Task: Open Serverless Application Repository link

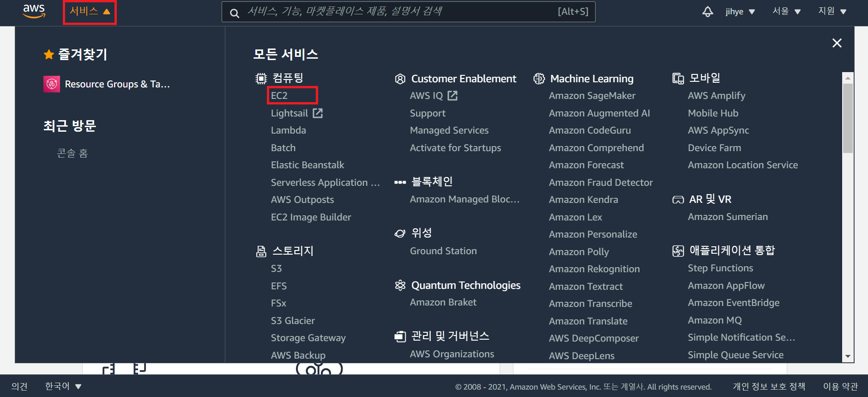Action: tap(325, 183)
